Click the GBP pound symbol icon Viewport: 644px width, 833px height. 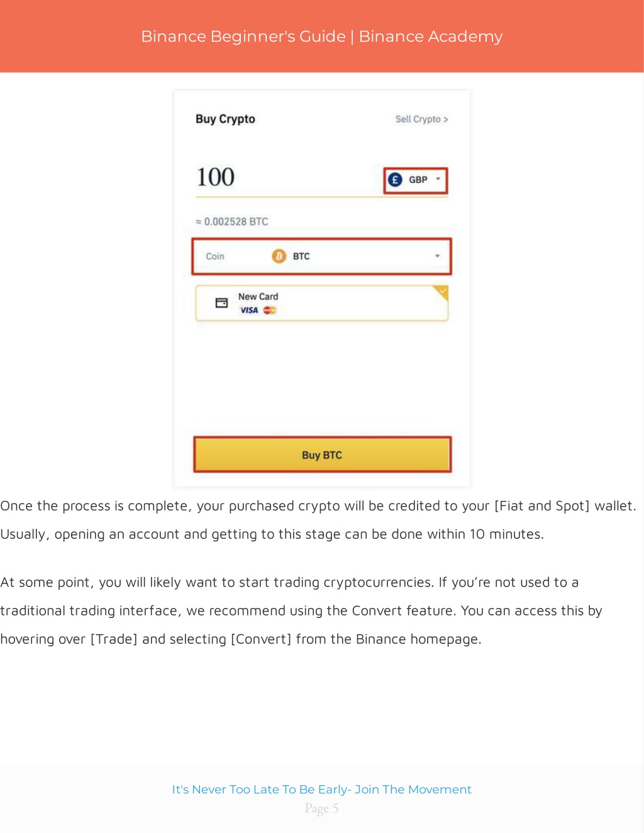pos(395,180)
